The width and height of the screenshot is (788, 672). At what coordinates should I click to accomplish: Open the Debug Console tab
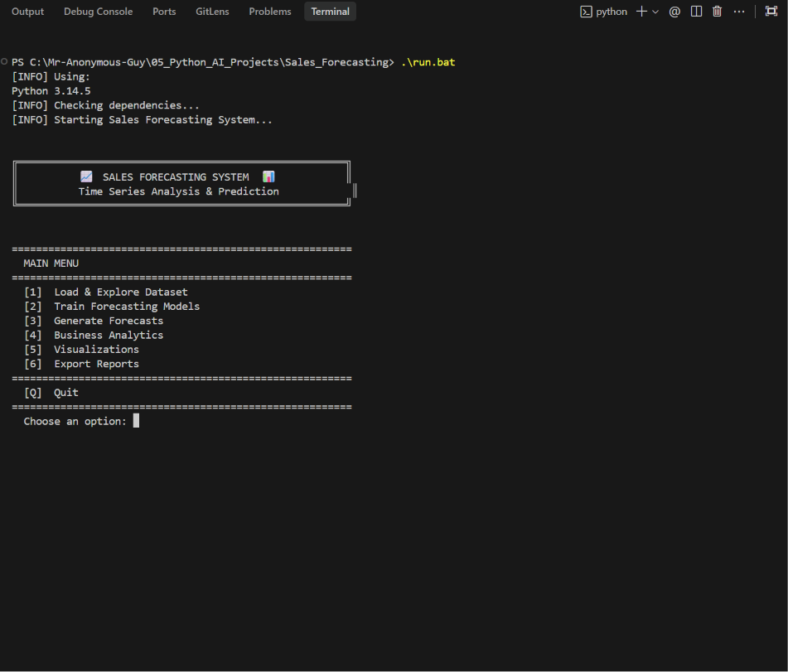98,12
